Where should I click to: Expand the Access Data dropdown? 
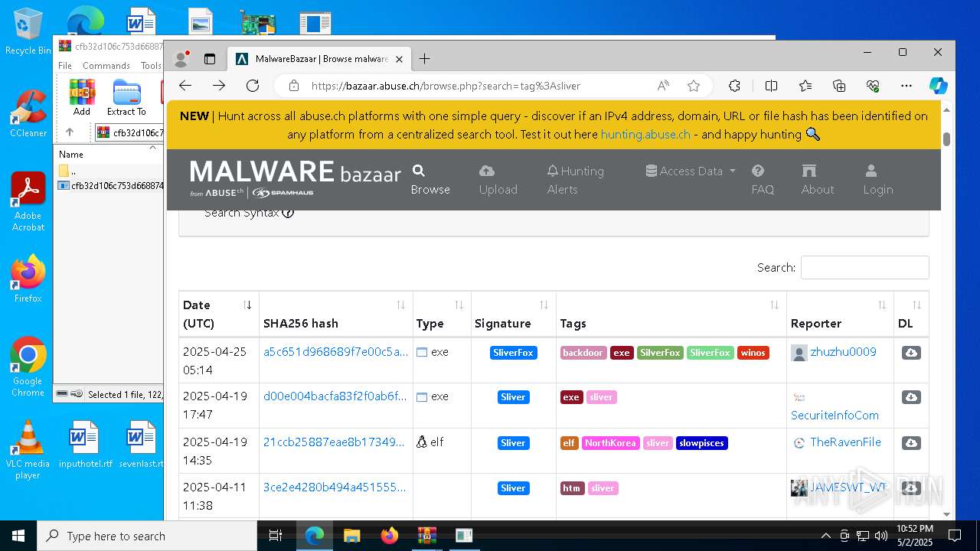[691, 171]
